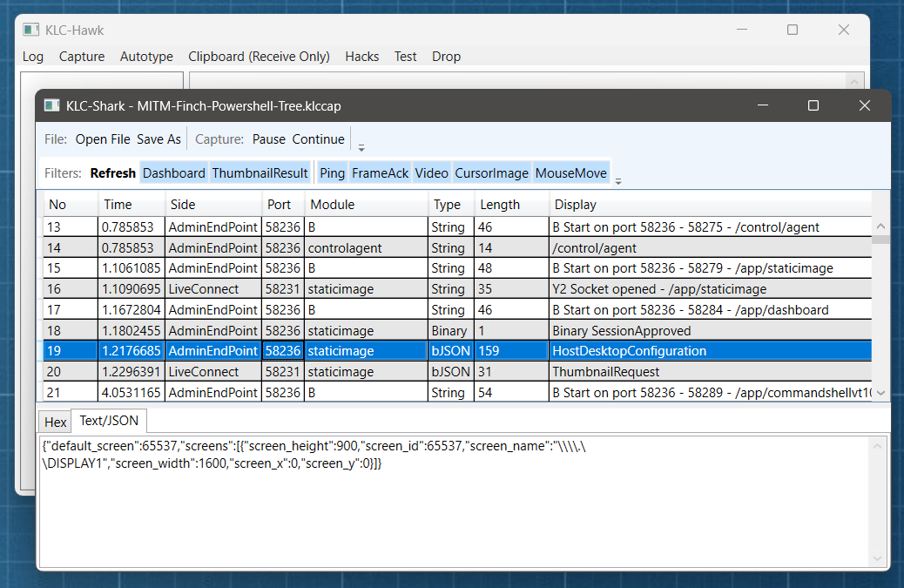
Task: Click packet list scrollbar down arrow
Action: 880,393
